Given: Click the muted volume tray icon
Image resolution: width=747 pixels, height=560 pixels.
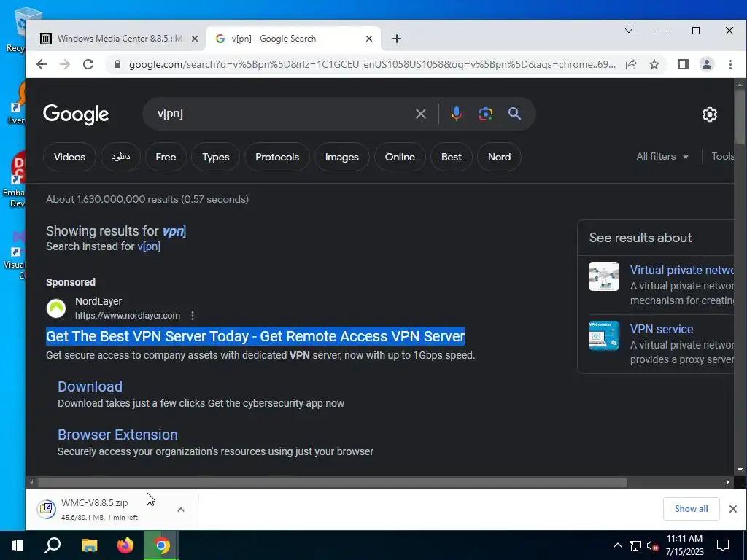Looking at the screenshot, I should (653, 545).
